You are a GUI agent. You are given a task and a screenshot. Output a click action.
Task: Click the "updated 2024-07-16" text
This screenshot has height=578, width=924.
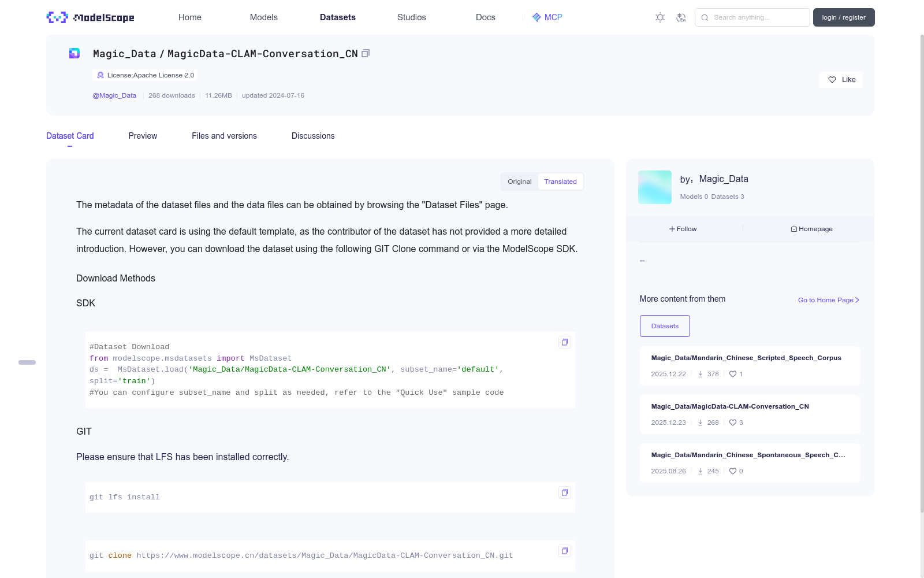coord(273,95)
